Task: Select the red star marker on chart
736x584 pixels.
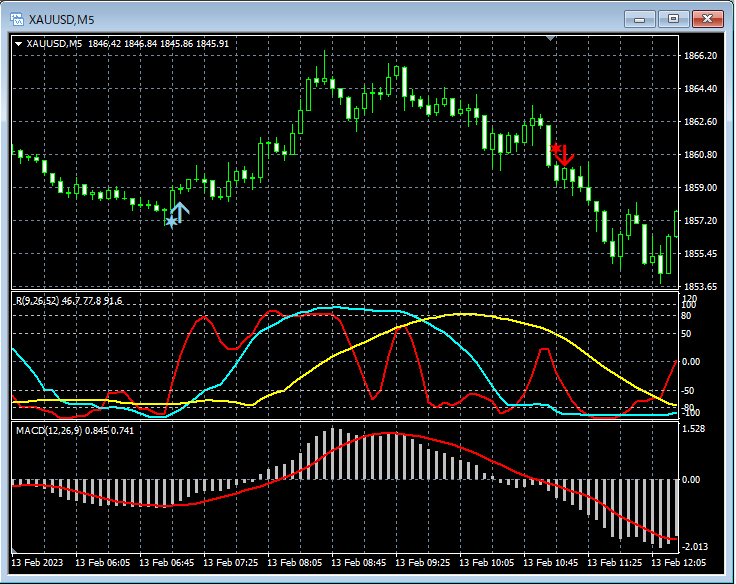Action: point(556,148)
